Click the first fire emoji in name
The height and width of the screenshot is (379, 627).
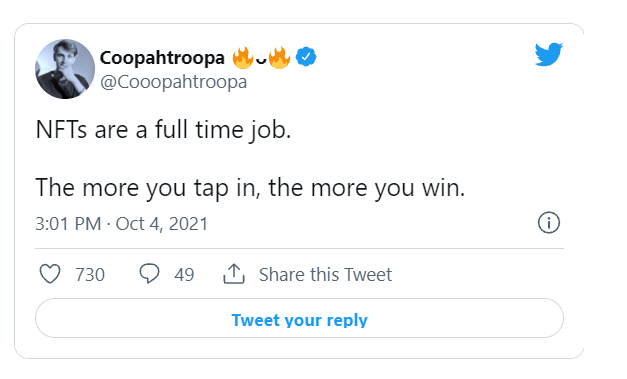coord(243,57)
